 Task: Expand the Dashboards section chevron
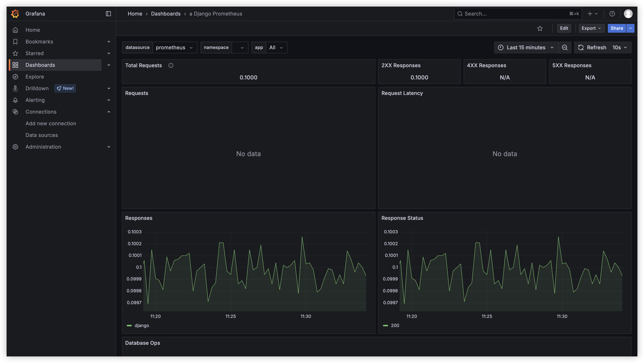(109, 65)
